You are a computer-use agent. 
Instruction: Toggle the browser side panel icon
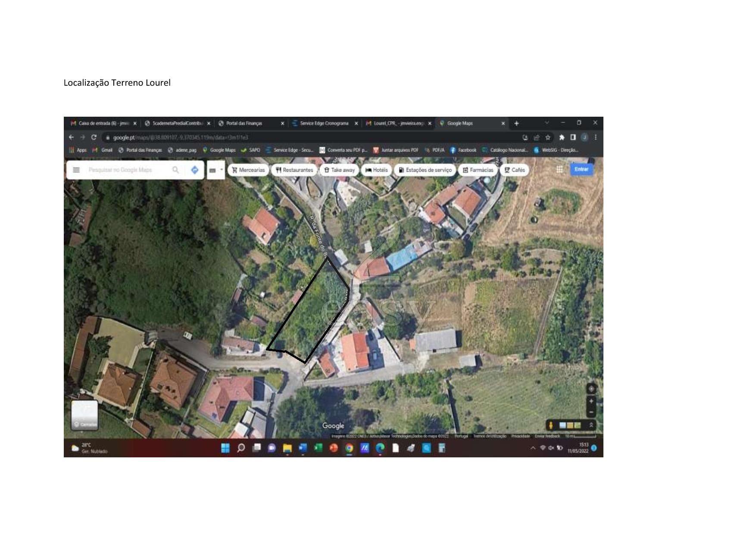pos(573,137)
